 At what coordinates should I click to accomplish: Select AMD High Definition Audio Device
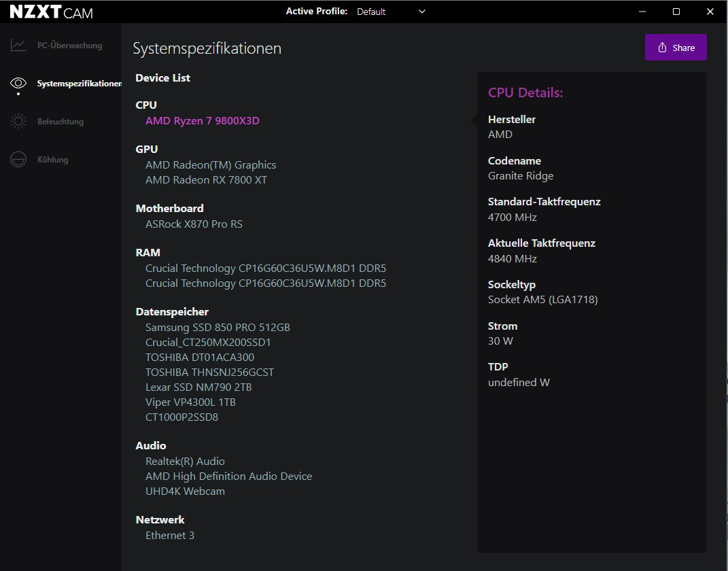[x=228, y=476]
